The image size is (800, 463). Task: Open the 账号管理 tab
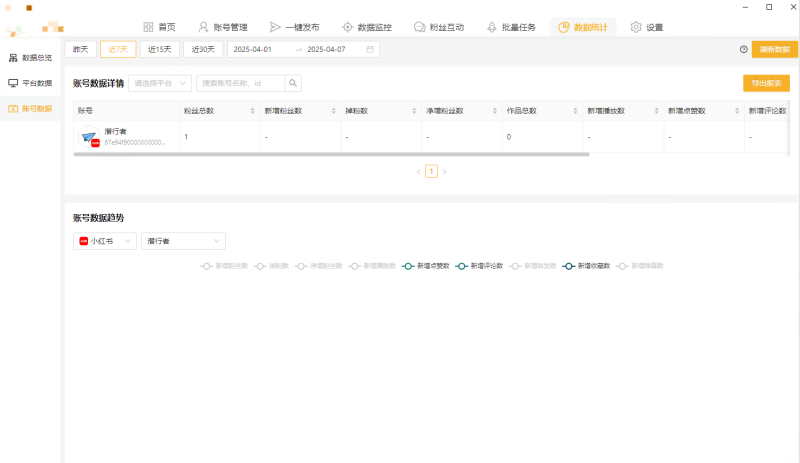[223, 27]
